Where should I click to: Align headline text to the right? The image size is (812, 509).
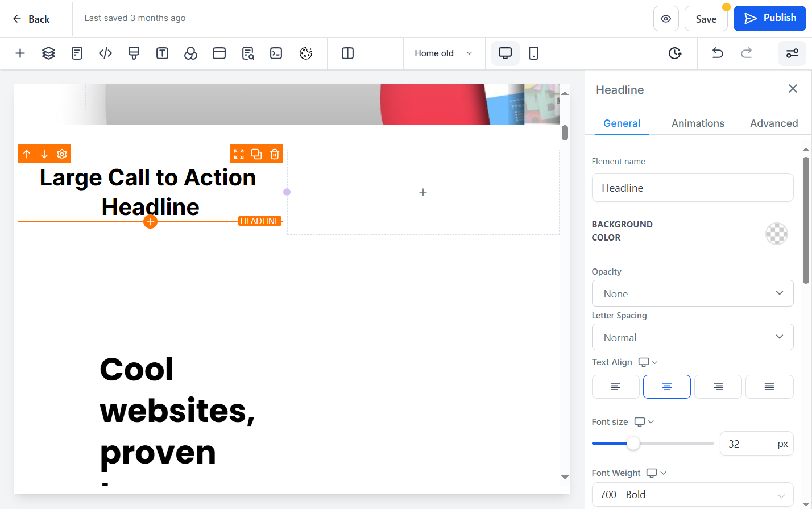coord(718,387)
